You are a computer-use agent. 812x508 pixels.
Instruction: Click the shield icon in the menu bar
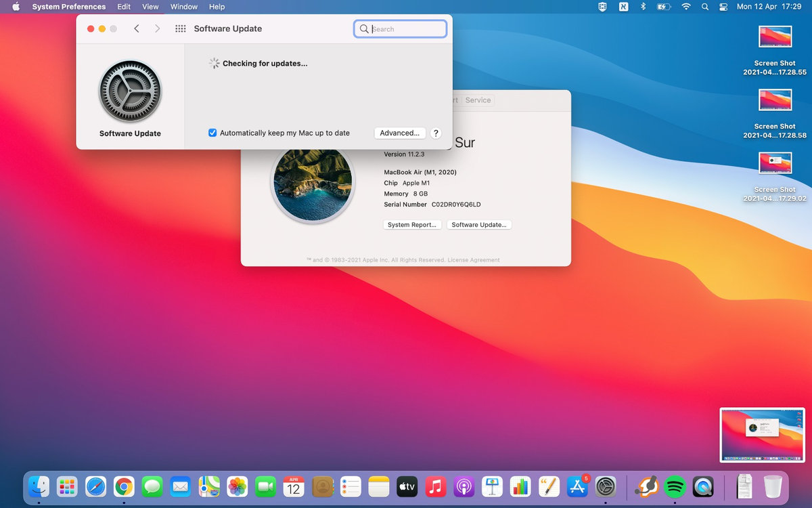coord(602,7)
